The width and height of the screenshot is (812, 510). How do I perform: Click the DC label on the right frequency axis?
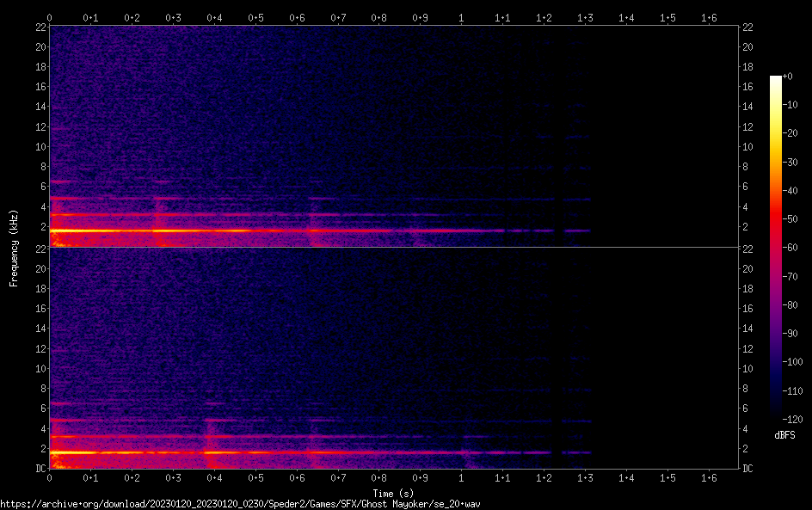pyautogui.click(x=748, y=468)
